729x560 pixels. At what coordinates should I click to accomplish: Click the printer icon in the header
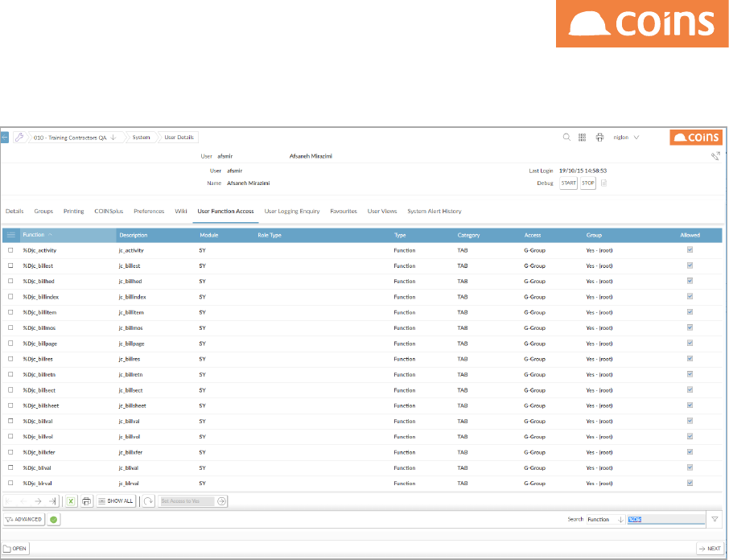point(599,137)
